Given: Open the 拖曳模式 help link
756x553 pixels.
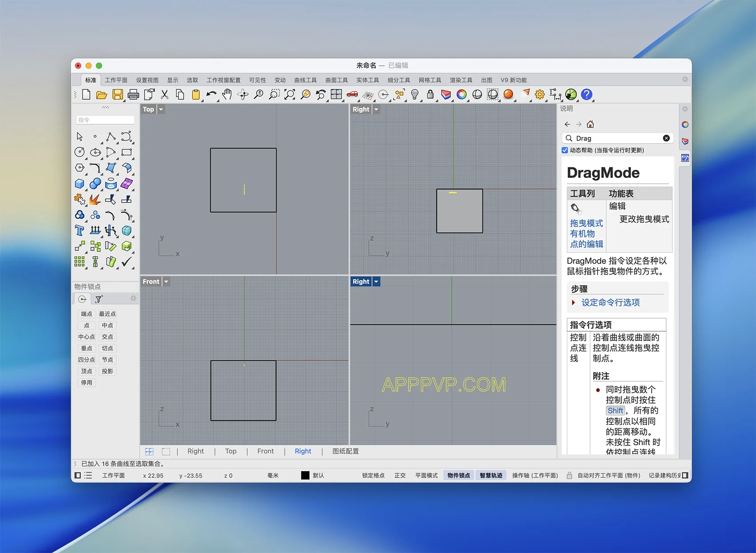Looking at the screenshot, I should tap(586, 223).
